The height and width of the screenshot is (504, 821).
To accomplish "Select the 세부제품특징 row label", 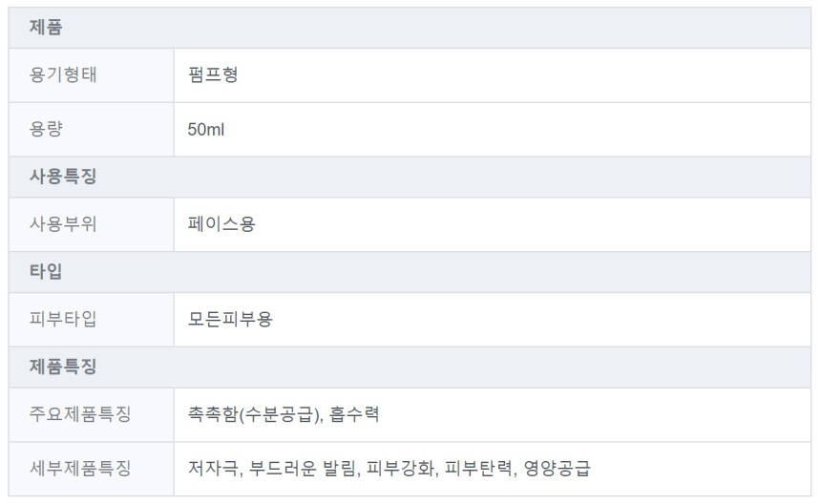I will (80, 468).
